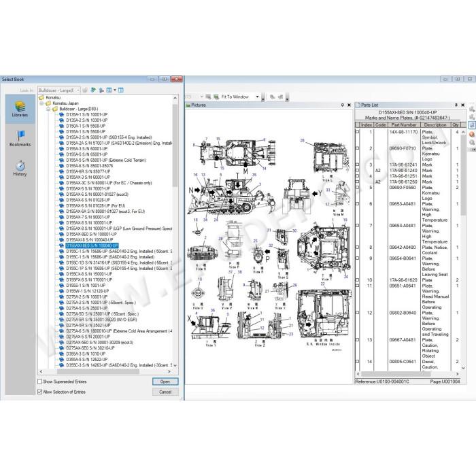Check the box for part 14X-98-11170
The width and height of the screenshot is (476, 476).
[357, 132]
